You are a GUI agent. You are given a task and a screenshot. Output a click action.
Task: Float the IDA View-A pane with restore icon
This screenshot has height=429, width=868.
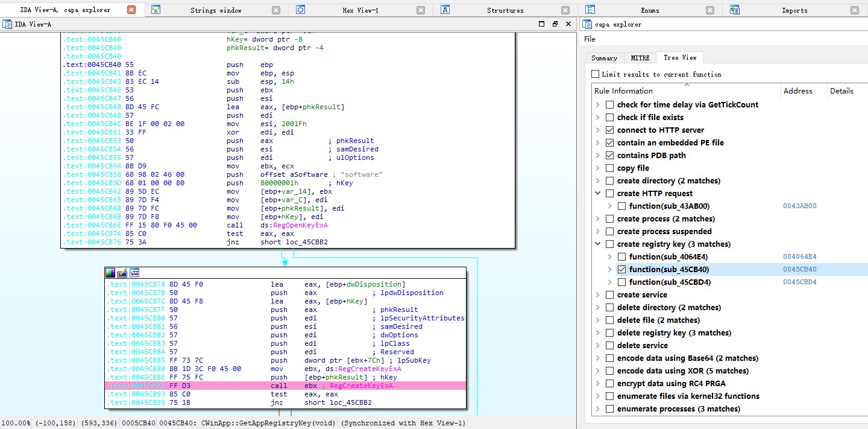(x=555, y=24)
